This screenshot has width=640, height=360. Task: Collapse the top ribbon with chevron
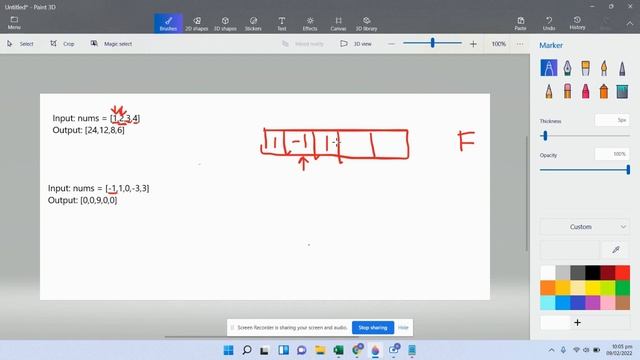(630, 23)
